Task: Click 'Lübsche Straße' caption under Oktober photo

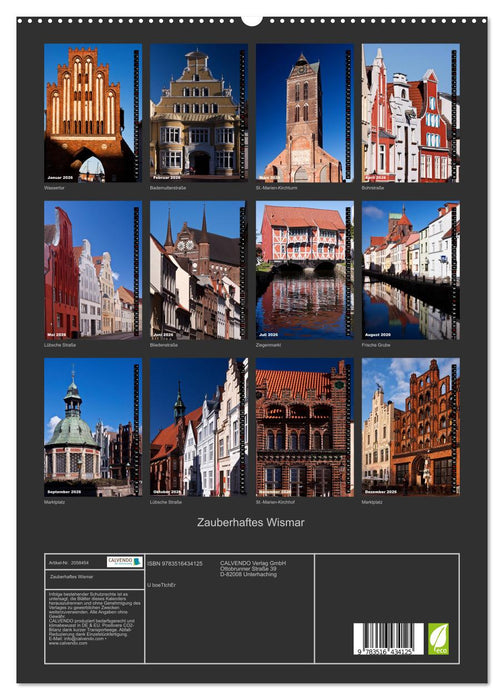Action: click(166, 502)
